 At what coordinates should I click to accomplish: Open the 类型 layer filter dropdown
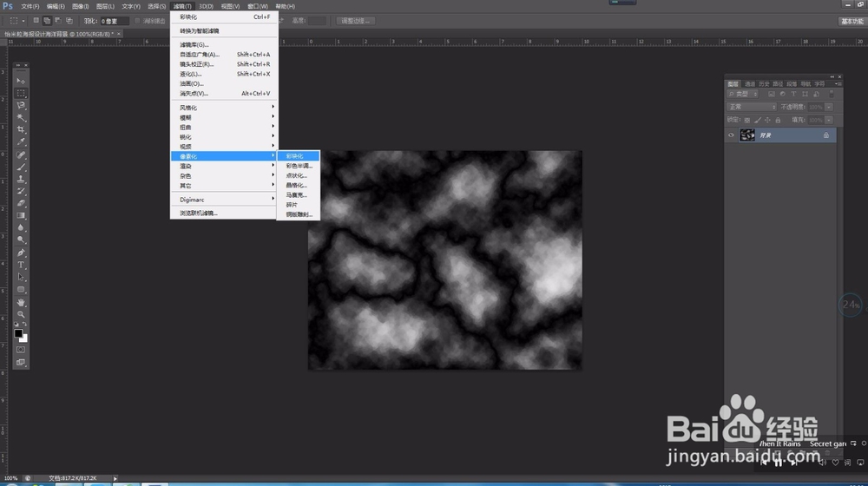point(743,94)
